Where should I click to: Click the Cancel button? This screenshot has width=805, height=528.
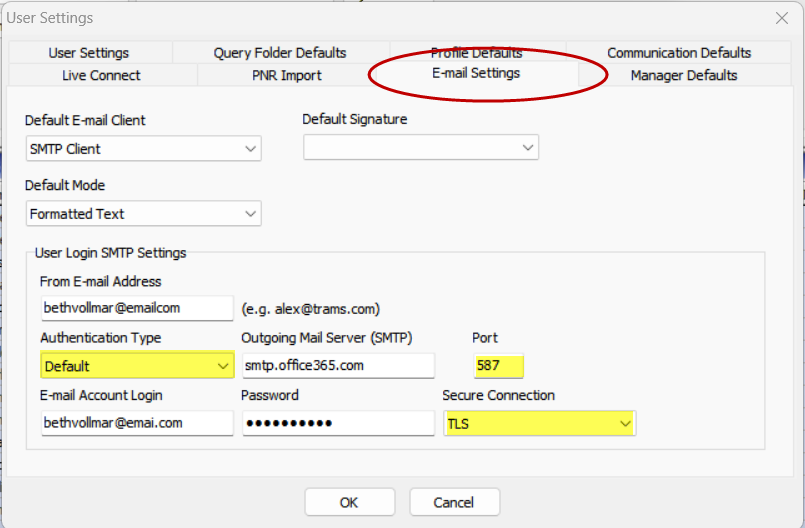tap(454, 502)
